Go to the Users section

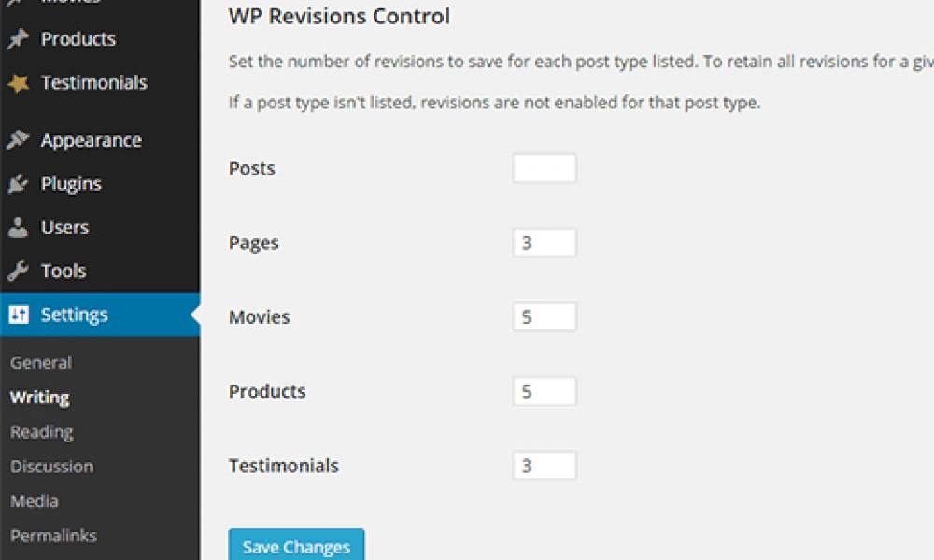pos(64,228)
